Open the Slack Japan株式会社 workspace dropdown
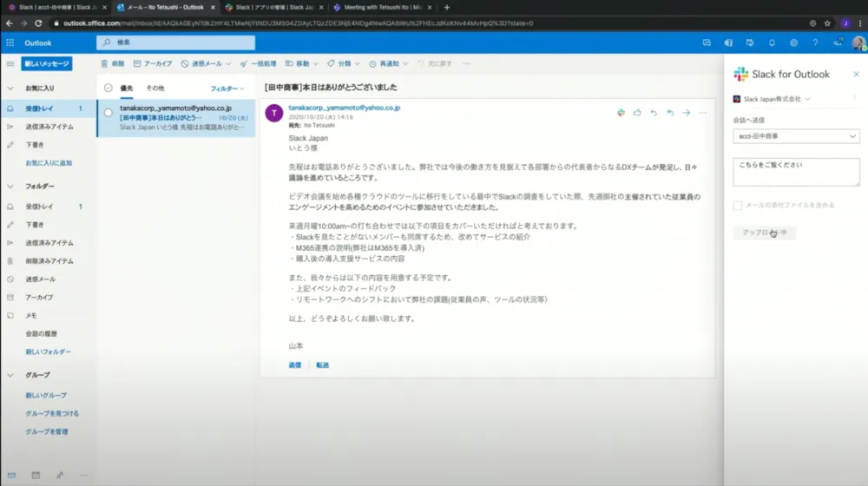This screenshot has width=868, height=486. [x=772, y=99]
